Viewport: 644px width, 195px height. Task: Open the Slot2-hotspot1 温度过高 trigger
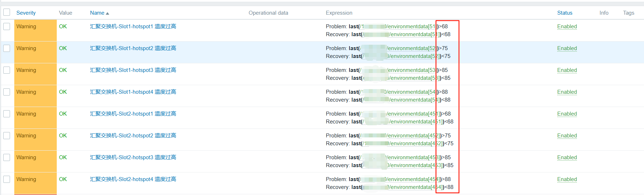point(133,114)
